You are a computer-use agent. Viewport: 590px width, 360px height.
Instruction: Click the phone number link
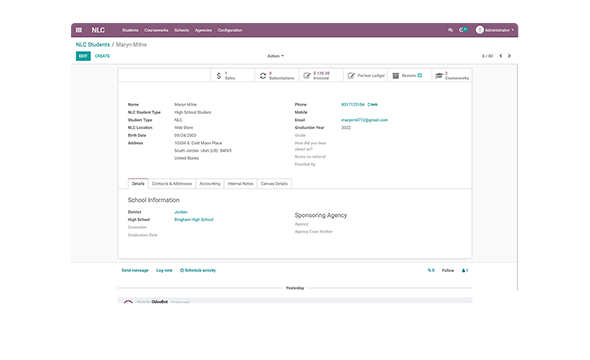353,105
